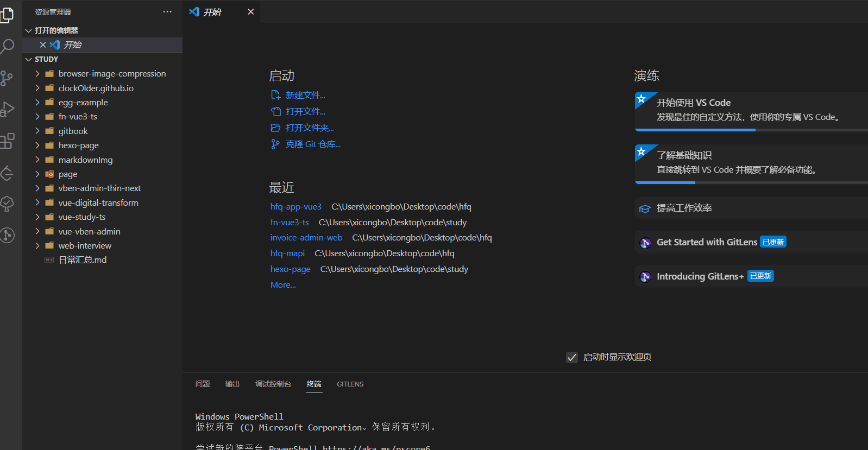The height and width of the screenshot is (450, 868).
Task: Open the 了解基础知识 walkthrough
Action: (751, 163)
